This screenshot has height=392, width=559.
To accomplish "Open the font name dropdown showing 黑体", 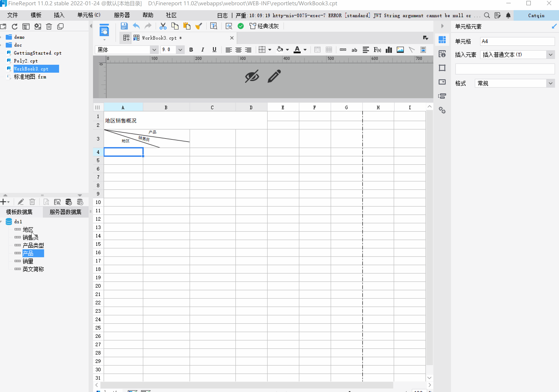I will click(154, 50).
